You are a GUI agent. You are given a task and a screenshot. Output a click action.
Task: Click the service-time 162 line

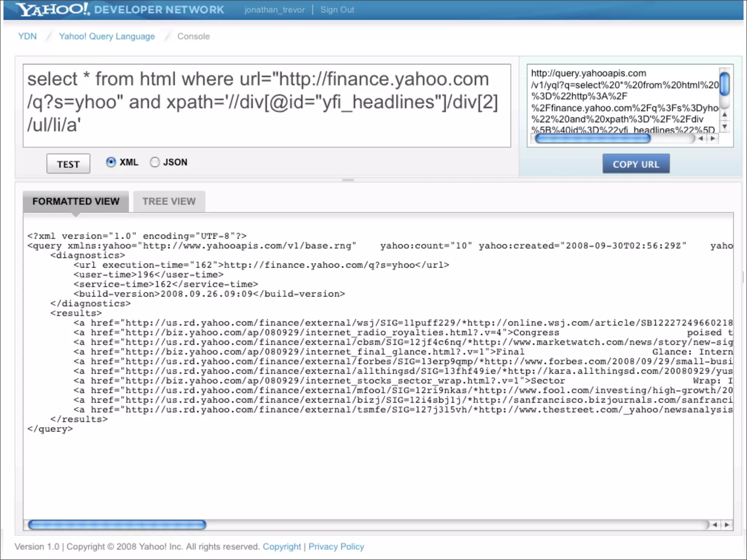(166, 284)
